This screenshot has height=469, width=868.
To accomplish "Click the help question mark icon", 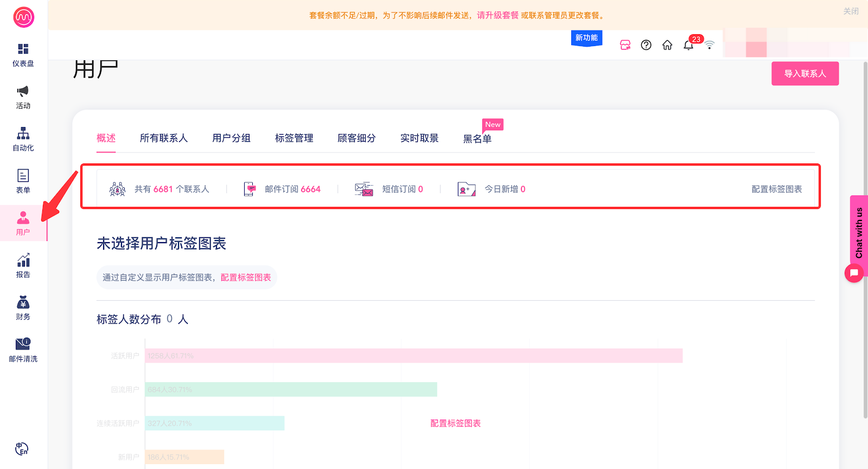I will click(x=646, y=45).
